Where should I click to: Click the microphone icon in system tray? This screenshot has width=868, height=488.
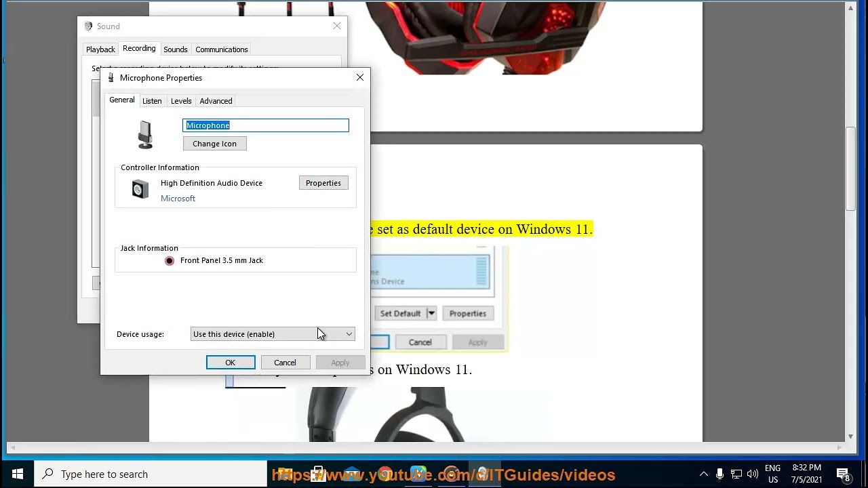[719, 474]
